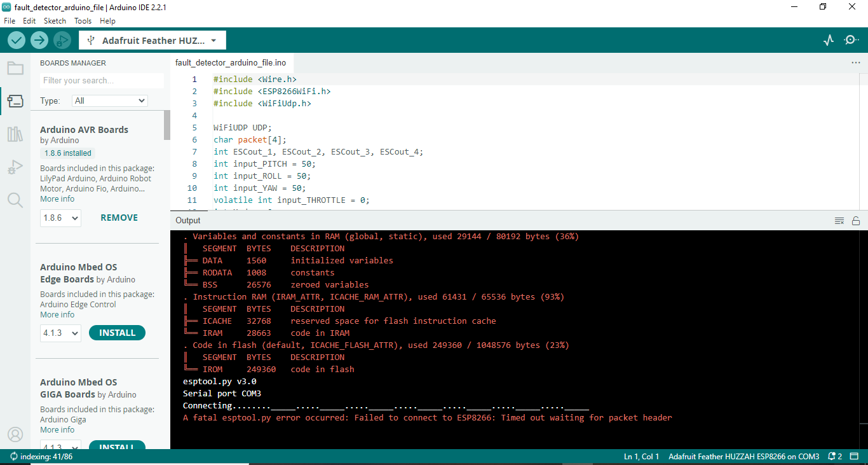Open the board selector dropdown
Screen dimensions: 868x465
click(x=153, y=41)
